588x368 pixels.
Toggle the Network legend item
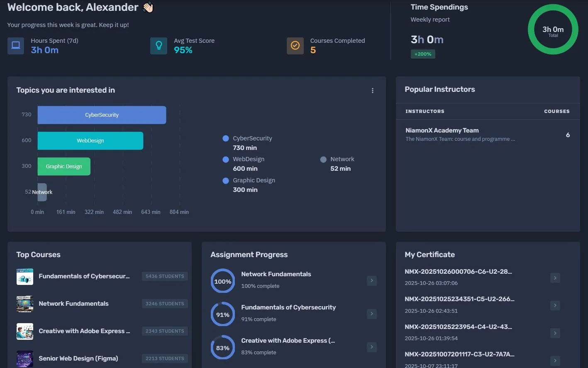[x=337, y=159]
